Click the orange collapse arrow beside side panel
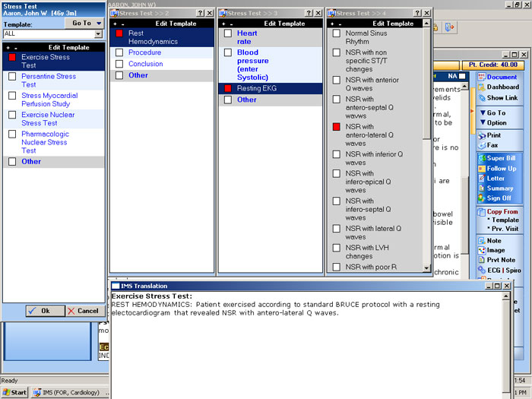 click(472, 111)
